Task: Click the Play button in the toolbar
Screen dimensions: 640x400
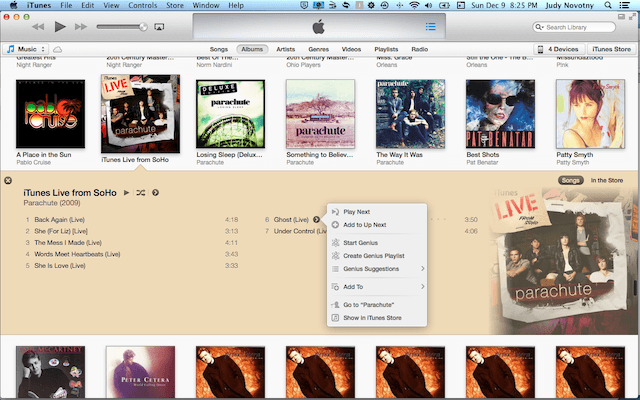Action: pos(60,27)
